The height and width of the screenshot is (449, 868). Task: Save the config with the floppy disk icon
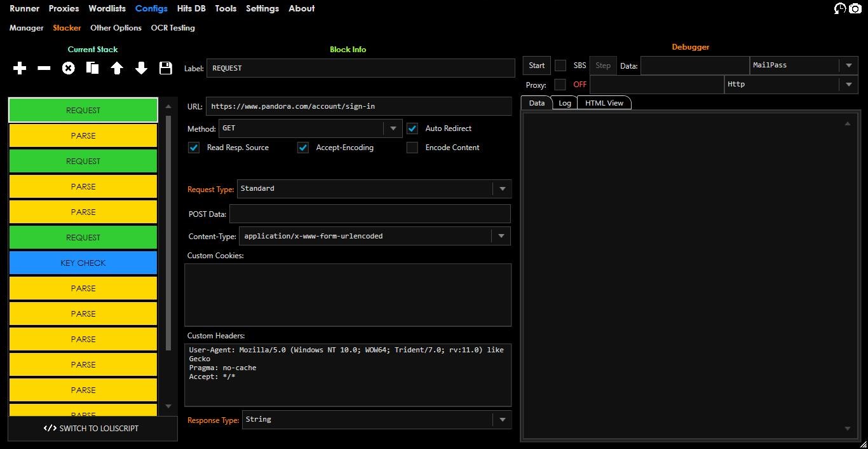[166, 68]
